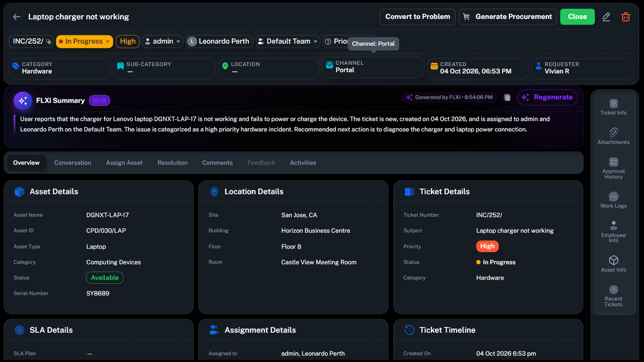
Task: Click the Created calendar icon
Action: (434, 66)
